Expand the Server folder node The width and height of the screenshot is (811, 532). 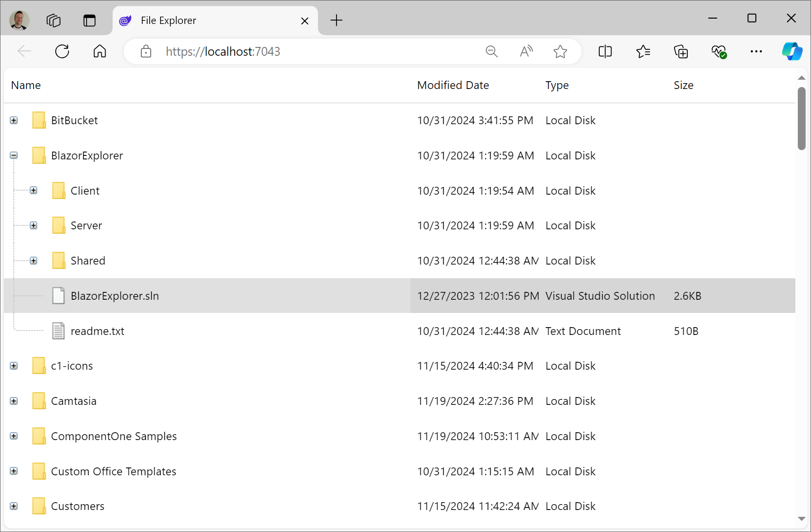point(33,225)
